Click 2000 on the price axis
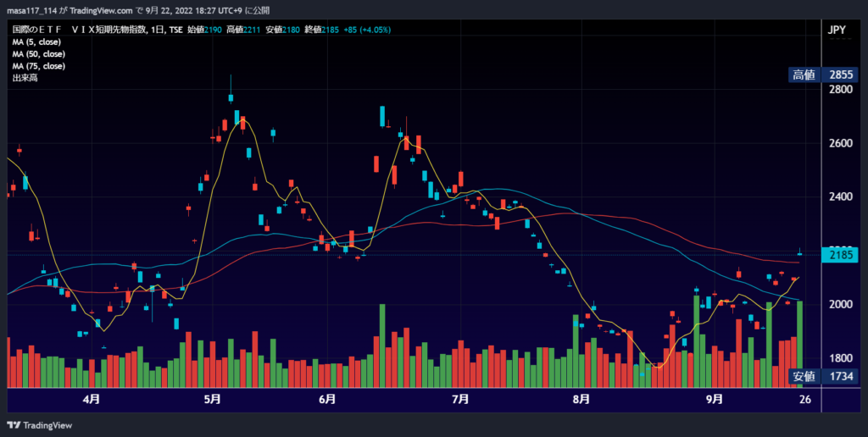Screen dimensions: 868x437 840,305
